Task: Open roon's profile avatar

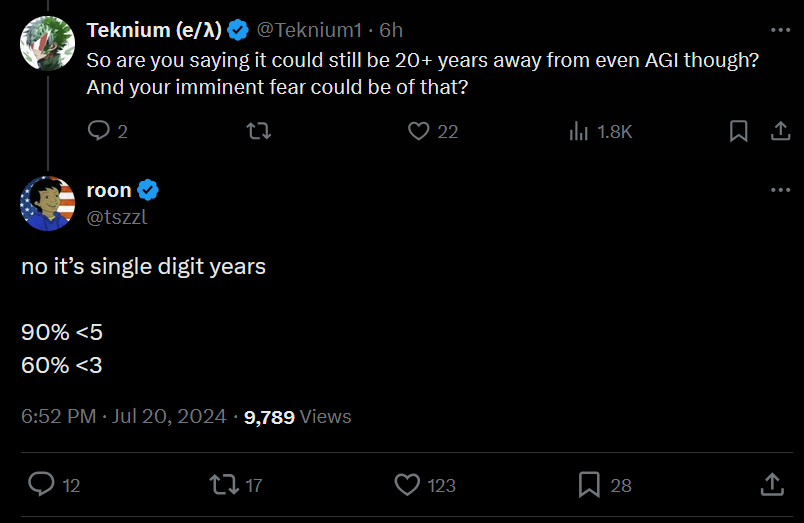Action: click(48, 204)
